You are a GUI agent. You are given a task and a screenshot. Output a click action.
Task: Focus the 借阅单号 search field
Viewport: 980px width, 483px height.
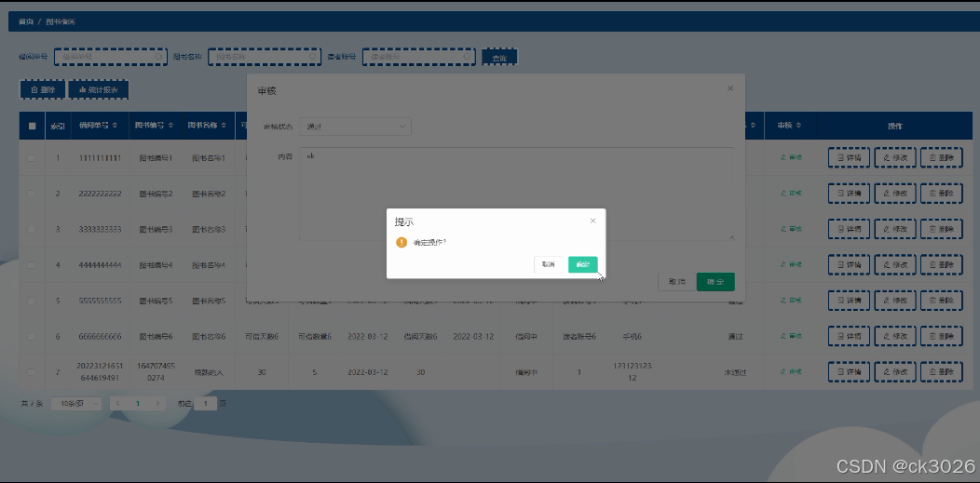[111, 57]
